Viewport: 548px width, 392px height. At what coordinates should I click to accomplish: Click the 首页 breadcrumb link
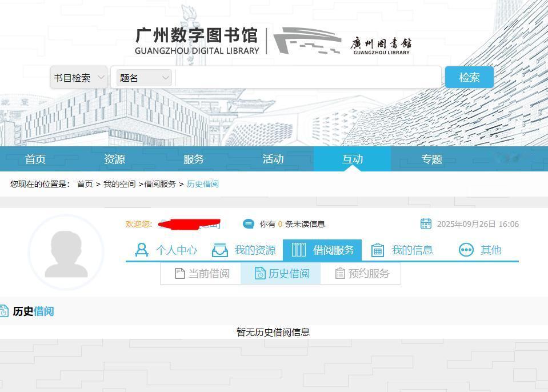[x=85, y=184]
